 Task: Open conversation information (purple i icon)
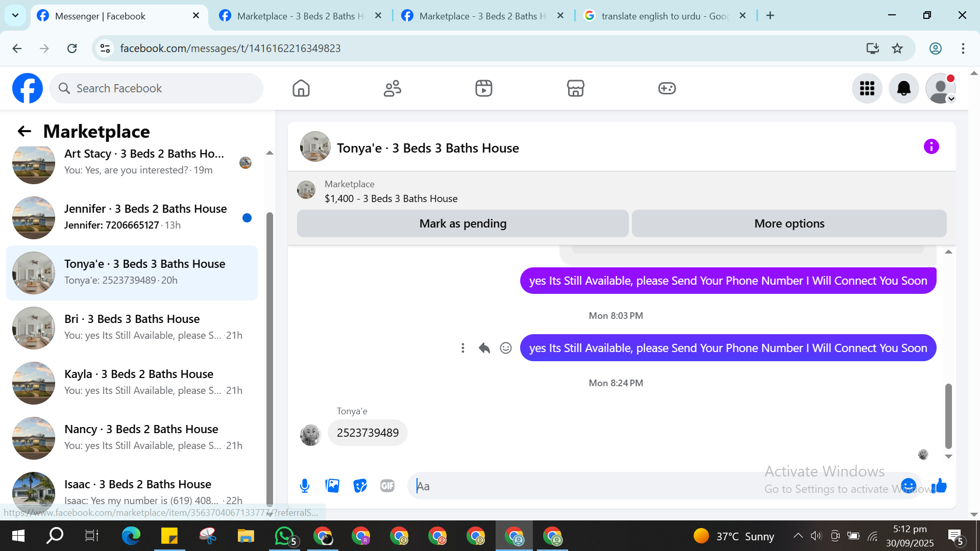pyautogui.click(x=932, y=147)
